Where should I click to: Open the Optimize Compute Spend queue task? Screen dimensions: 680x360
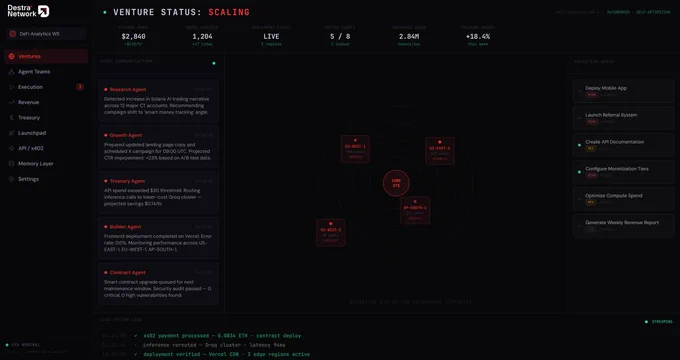[x=624, y=199]
